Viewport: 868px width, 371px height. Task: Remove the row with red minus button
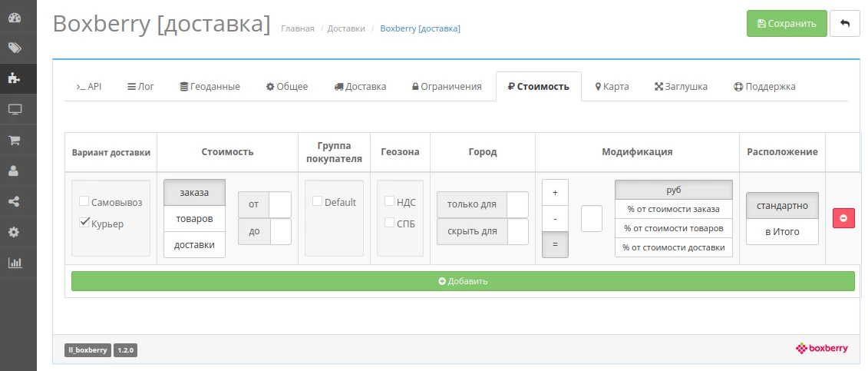[x=843, y=218]
